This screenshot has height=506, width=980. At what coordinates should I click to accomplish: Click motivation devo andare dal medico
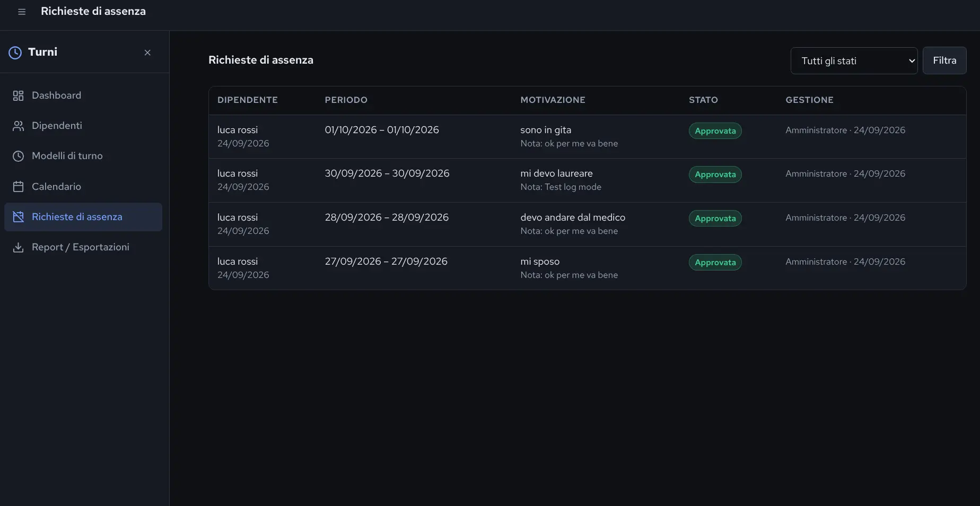573,217
